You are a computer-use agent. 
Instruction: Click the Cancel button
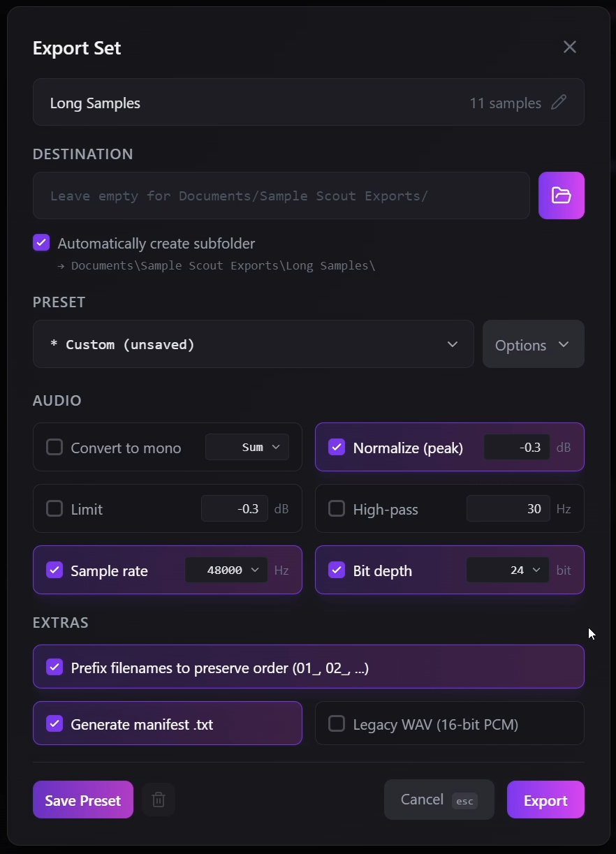pyautogui.click(x=439, y=800)
